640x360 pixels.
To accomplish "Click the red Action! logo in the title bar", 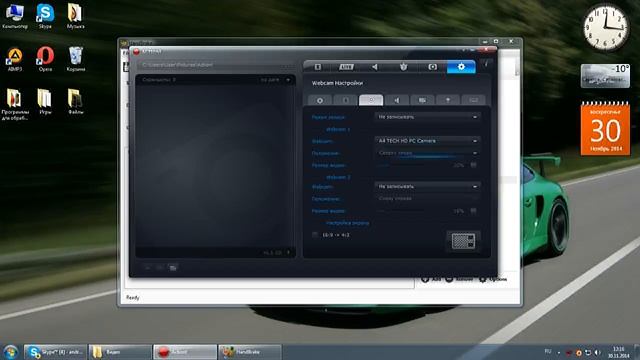I will (136, 51).
